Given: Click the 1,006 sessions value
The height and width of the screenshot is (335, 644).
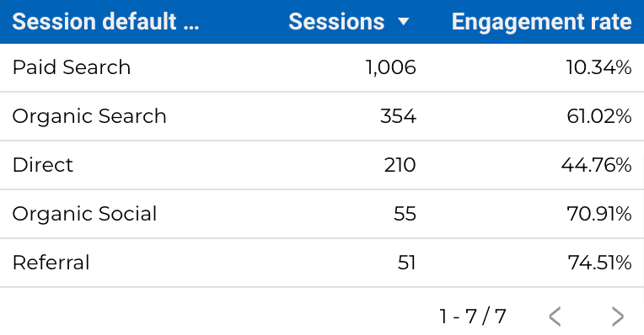Looking at the screenshot, I should click(390, 67).
